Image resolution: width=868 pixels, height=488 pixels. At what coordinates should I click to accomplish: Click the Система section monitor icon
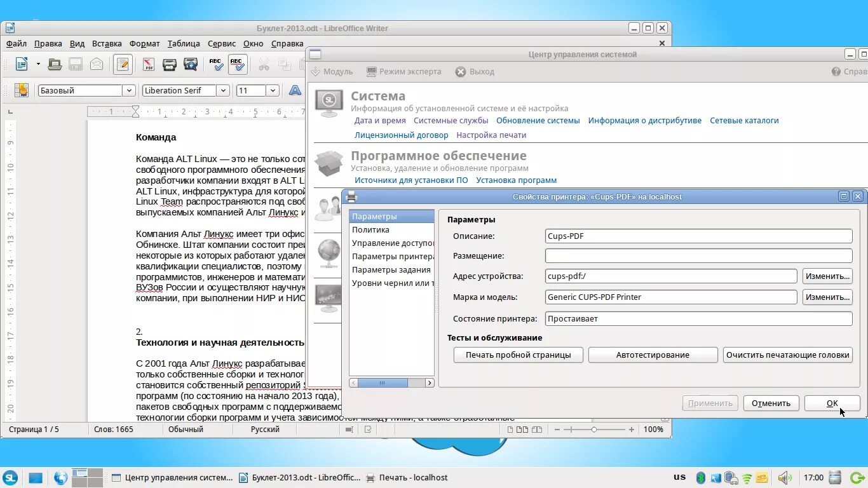329,103
